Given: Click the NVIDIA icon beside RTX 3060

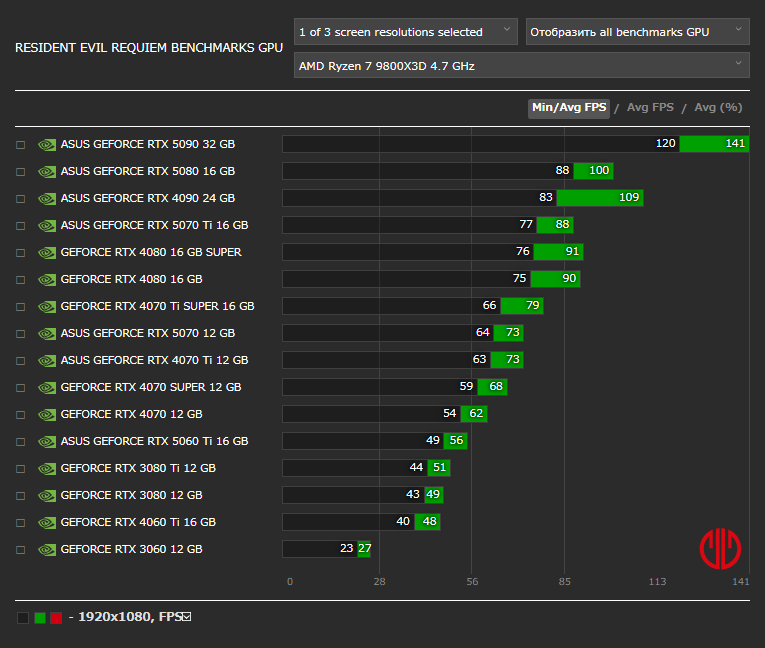Looking at the screenshot, I should pyautogui.click(x=46, y=549).
